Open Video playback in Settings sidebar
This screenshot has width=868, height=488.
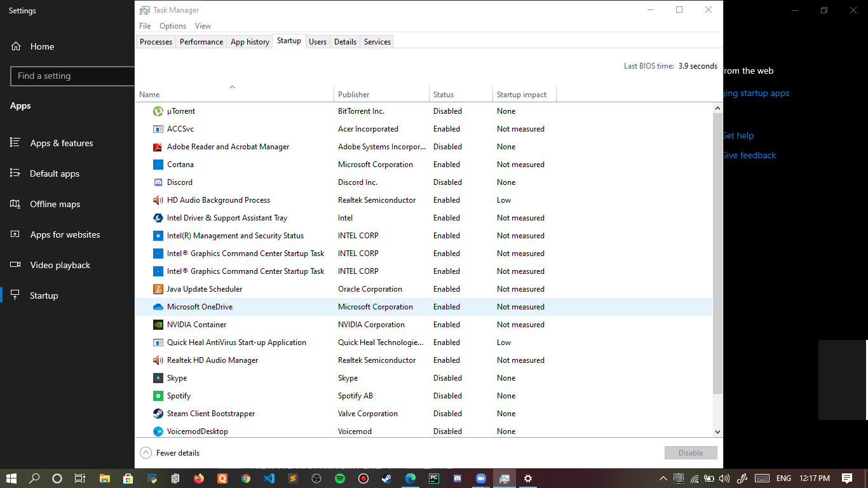click(x=60, y=265)
